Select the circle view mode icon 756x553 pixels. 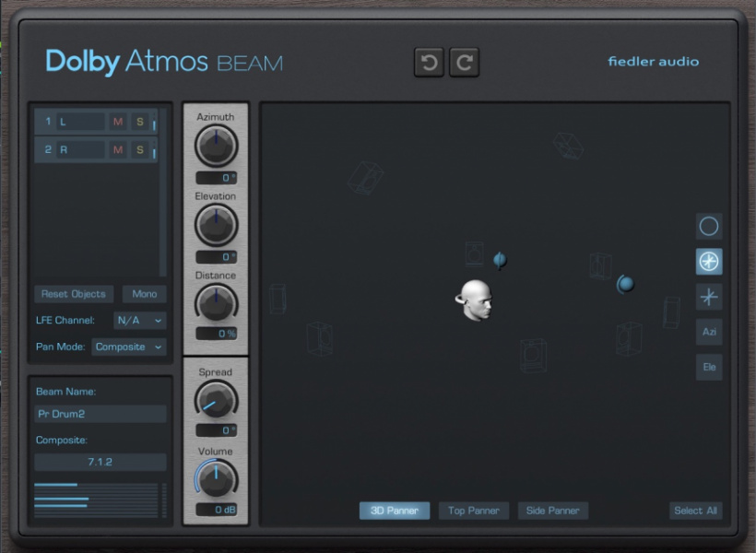tap(709, 226)
